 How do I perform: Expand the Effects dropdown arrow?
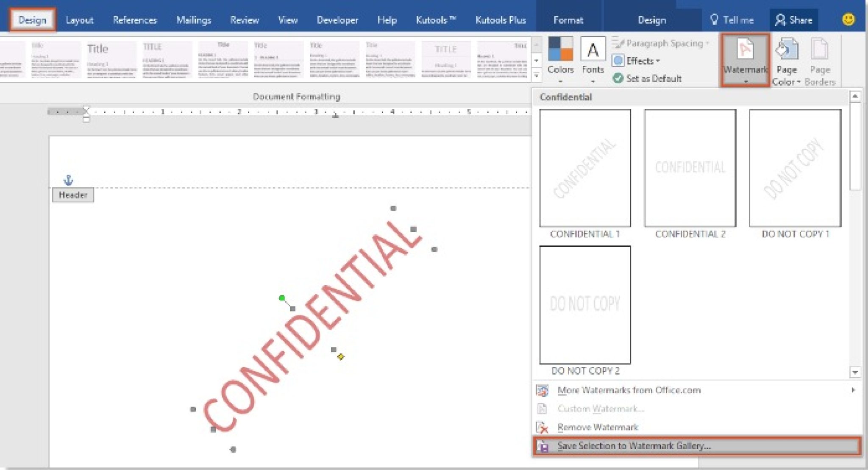pyautogui.click(x=656, y=61)
